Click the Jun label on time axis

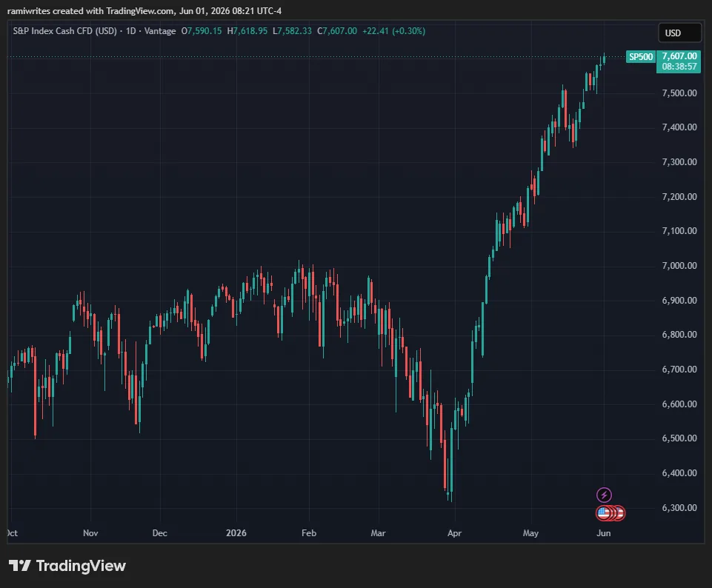click(604, 532)
